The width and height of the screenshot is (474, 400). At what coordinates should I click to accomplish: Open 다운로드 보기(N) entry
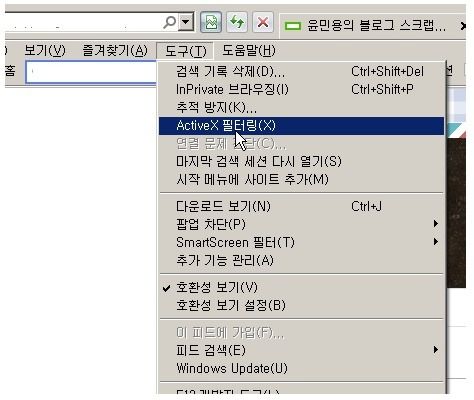pos(301,206)
